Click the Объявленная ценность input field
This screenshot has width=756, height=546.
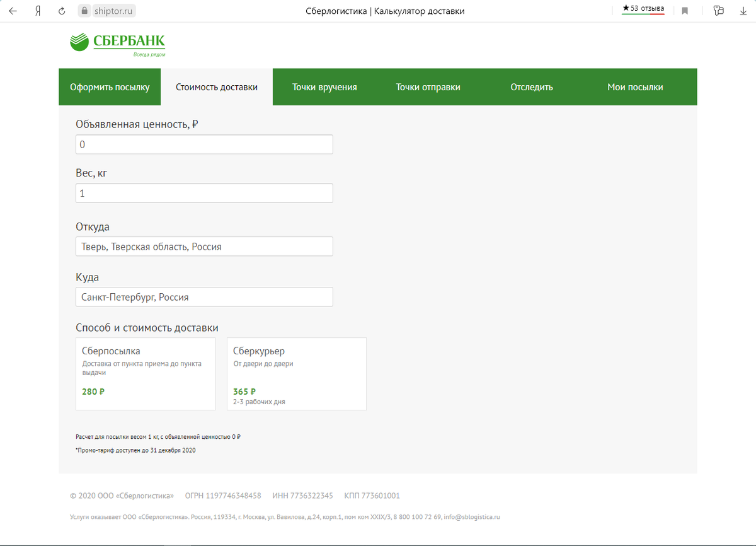[x=204, y=144]
